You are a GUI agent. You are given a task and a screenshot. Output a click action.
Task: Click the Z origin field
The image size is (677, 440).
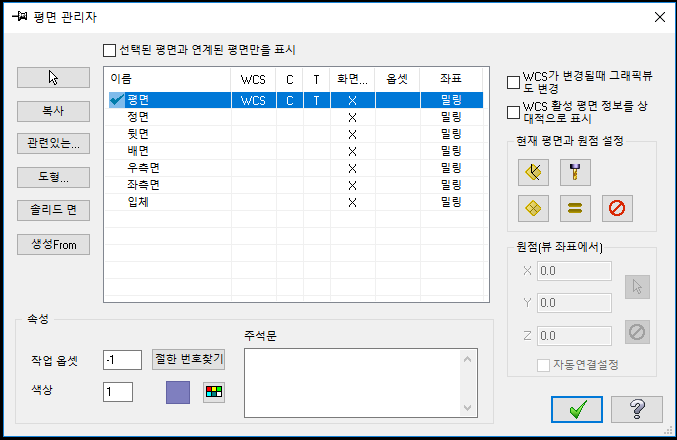pos(574,336)
